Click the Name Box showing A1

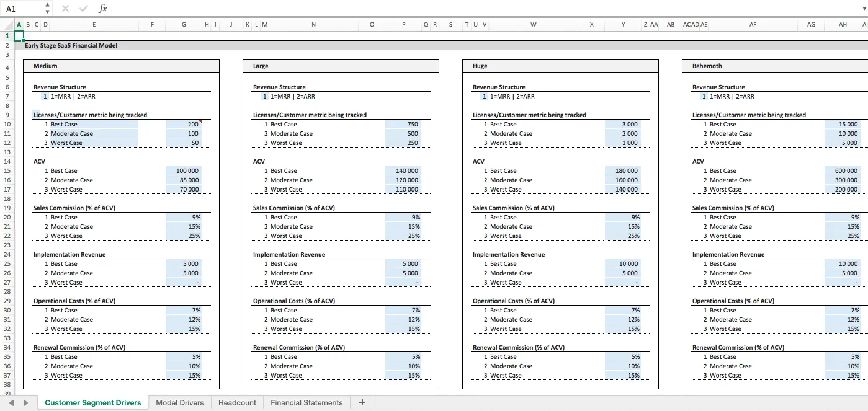click(23, 9)
